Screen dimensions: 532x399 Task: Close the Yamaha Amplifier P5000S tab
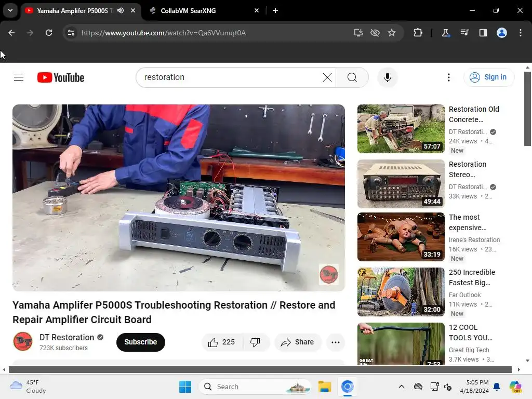pos(133,10)
